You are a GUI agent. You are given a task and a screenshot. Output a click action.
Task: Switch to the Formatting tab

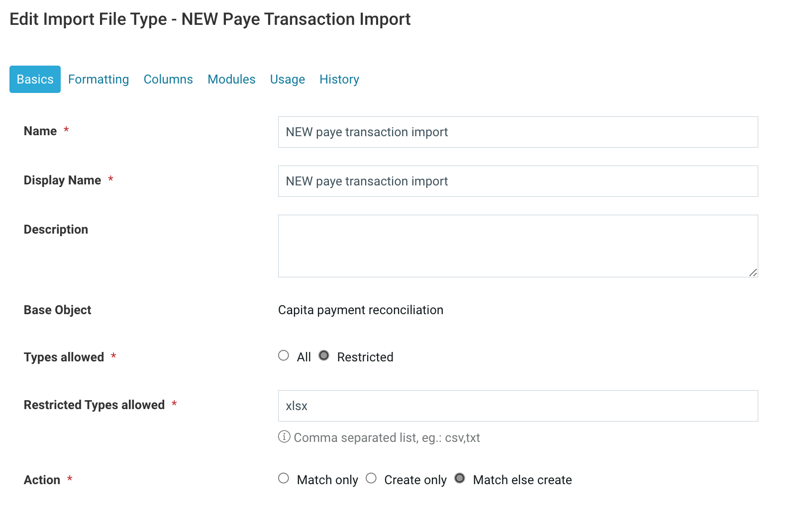pos(99,80)
